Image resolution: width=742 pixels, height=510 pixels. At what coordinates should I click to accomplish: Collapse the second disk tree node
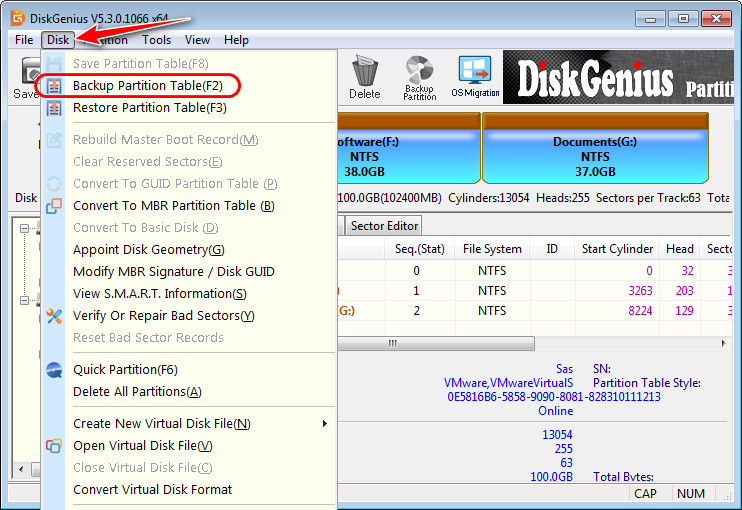(x=24, y=300)
